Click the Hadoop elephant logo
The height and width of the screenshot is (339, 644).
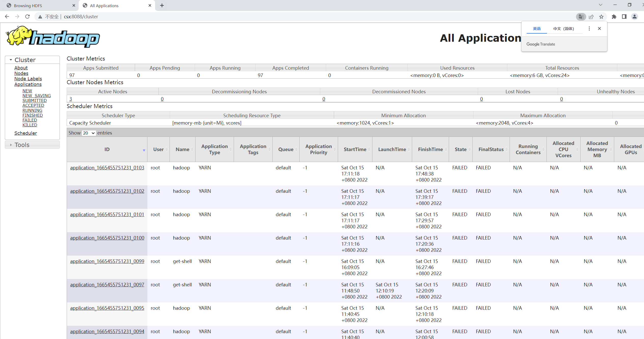[x=53, y=37]
